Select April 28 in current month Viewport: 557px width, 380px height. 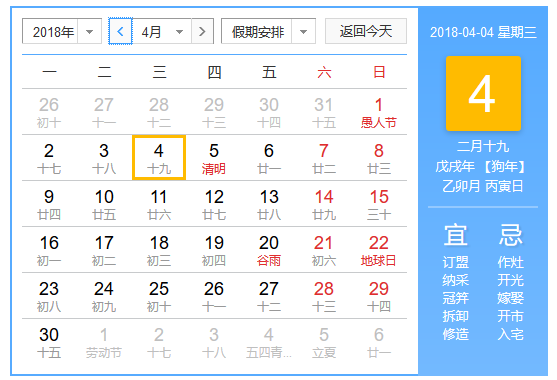click(x=324, y=296)
